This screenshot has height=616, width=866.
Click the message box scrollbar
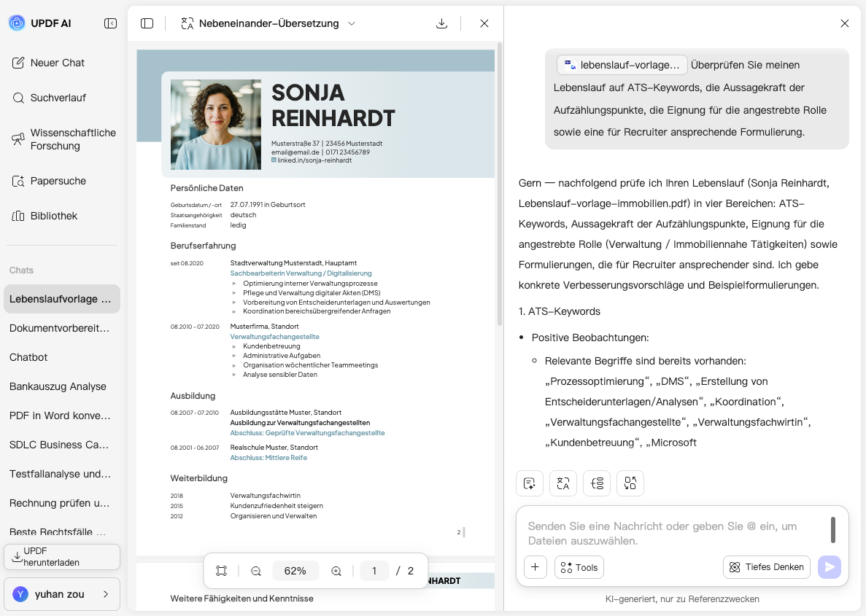(x=833, y=530)
